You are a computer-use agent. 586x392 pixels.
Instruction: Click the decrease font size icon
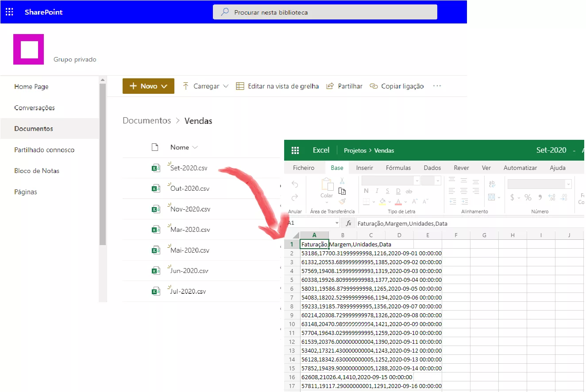coord(425,202)
